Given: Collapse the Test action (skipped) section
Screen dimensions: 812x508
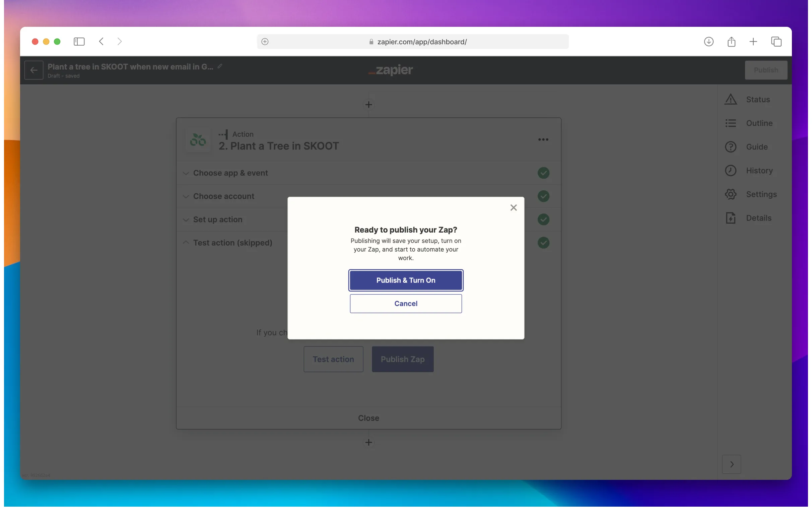Looking at the screenshot, I should pos(232,243).
